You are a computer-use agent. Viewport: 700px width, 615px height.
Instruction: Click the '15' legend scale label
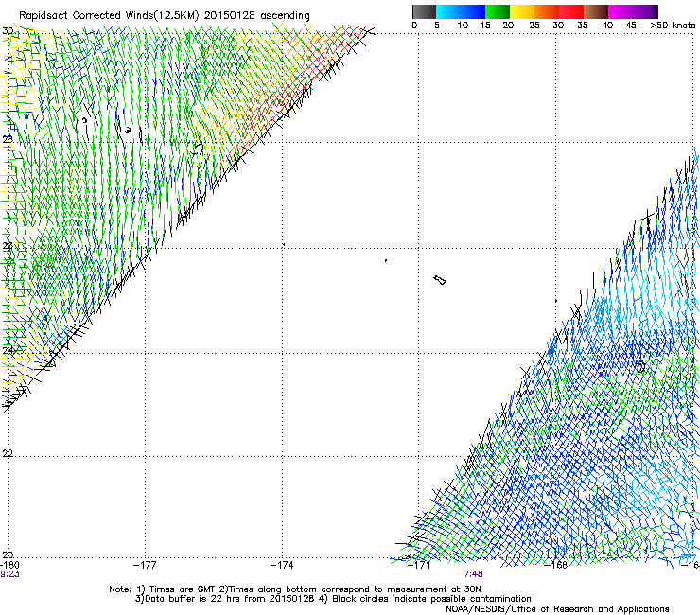pyautogui.click(x=485, y=26)
